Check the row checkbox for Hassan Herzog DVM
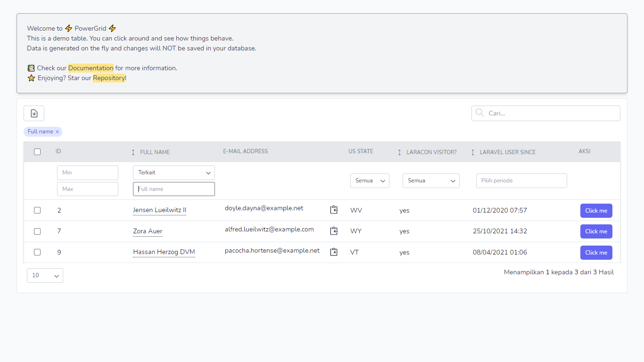644x362 pixels. (x=37, y=252)
